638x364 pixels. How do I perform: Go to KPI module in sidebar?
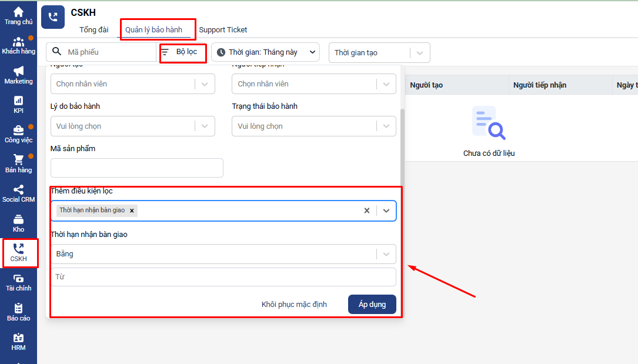click(x=18, y=105)
